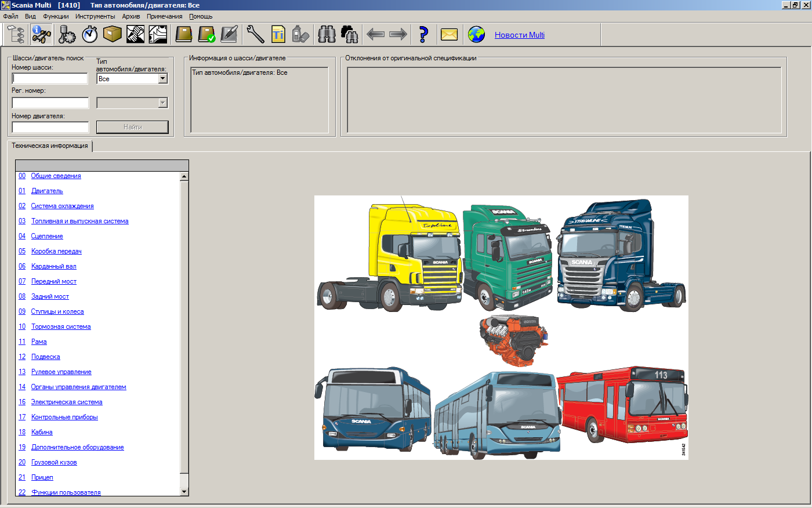This screenshot has width=812, height=508.
Task: Open the 'Карданный вал' link
Action: pyautogui.click(x=54, y=266)
